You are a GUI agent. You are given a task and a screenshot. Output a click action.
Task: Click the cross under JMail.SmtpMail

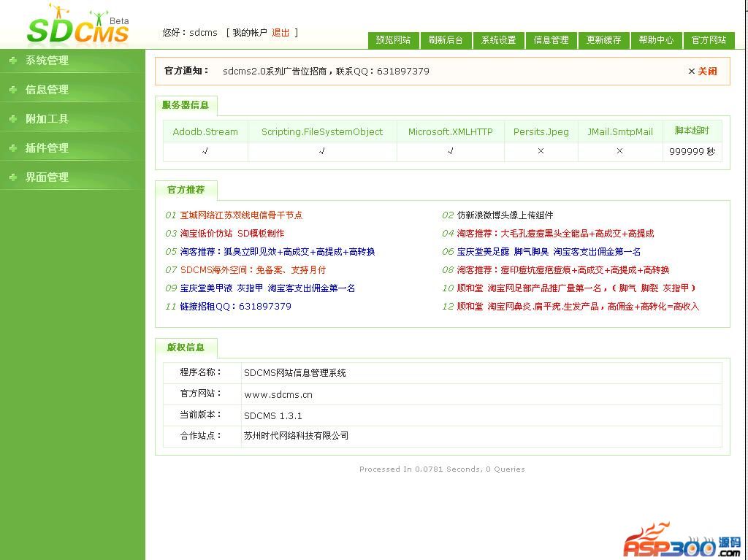(x=620, y=151)
